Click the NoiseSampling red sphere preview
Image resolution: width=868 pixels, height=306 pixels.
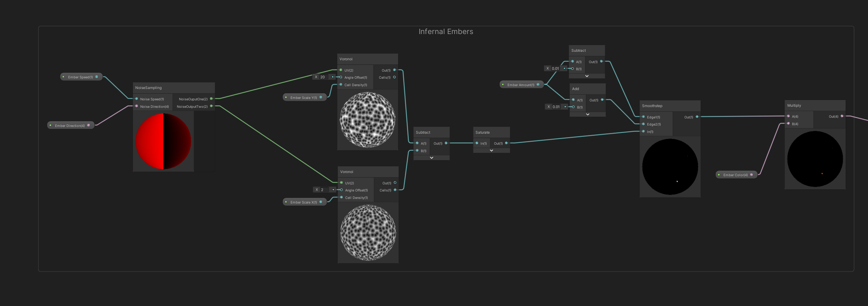pos(163,141)
